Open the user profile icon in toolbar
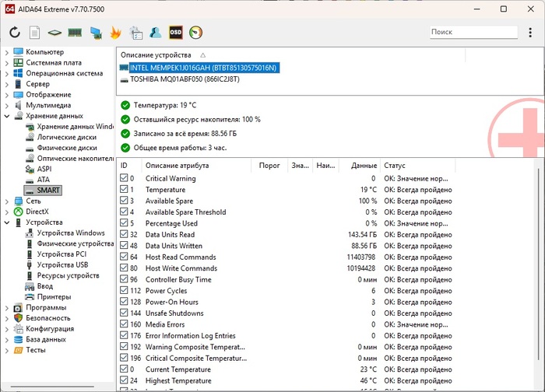545x392 pixels. point(156,33)
